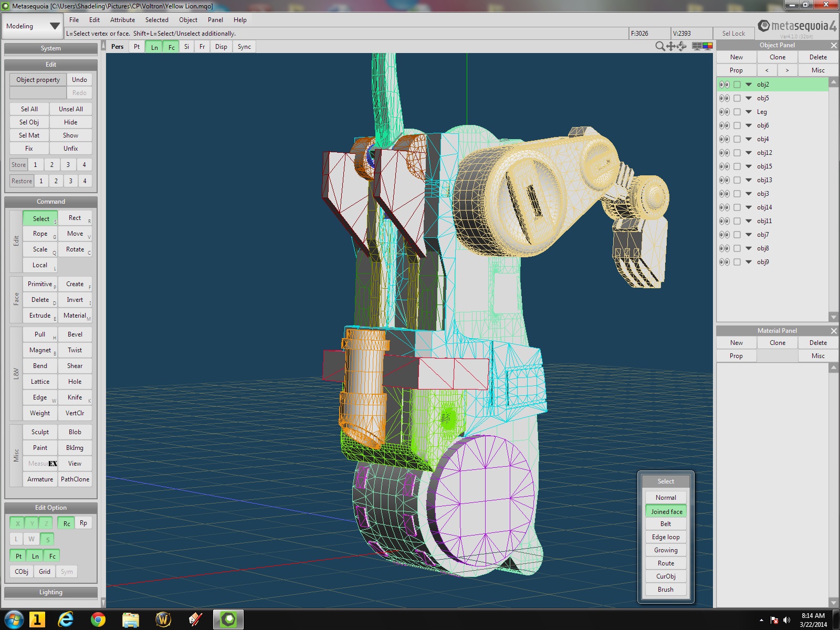840x630 pixels.
Task: Click the triangle arrow beside obj3
Action: point(749,194)
